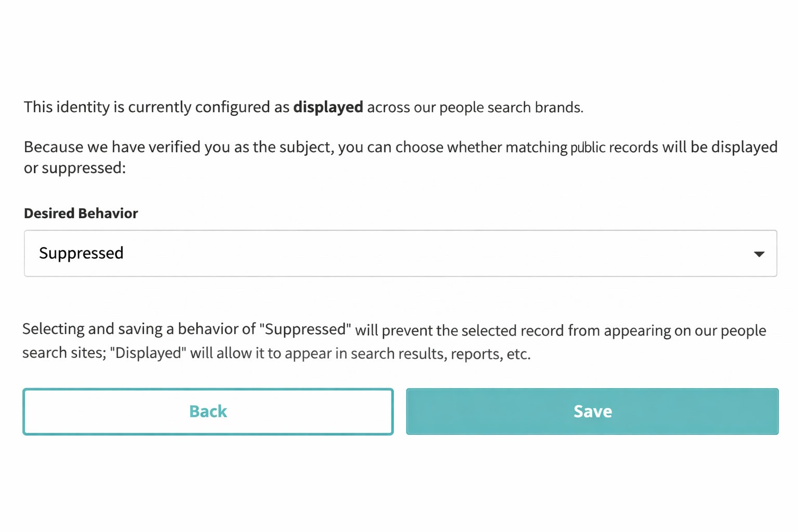Viewport: 798px width, 532px height.
Task: Go back with the Back button
Action: [208, 411]
